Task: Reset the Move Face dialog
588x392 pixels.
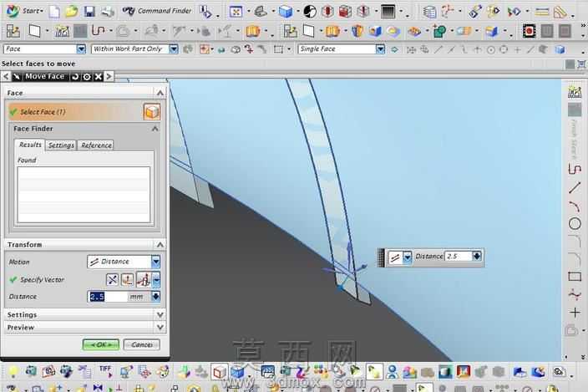Action: point(75,77)
